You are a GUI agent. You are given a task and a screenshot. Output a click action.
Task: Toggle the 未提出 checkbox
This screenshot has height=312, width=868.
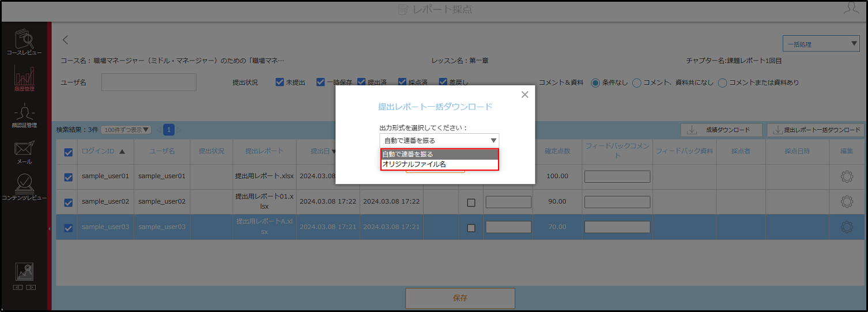click(280, 82)
